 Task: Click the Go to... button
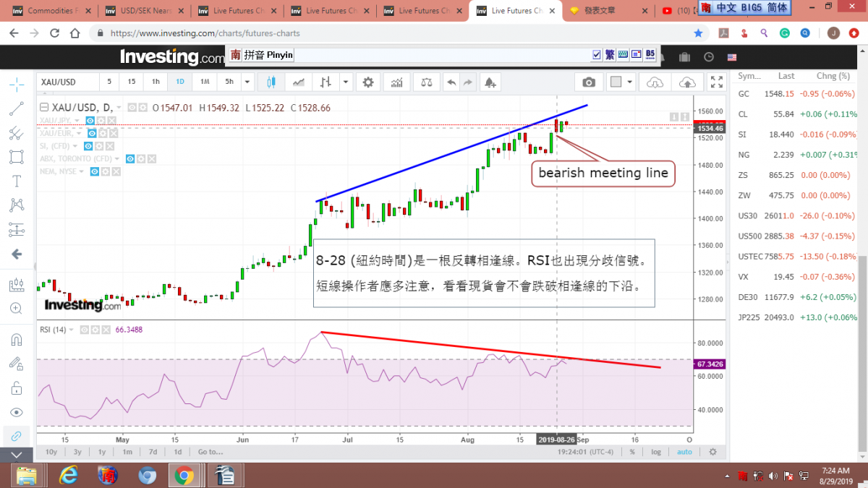(210, 452)
